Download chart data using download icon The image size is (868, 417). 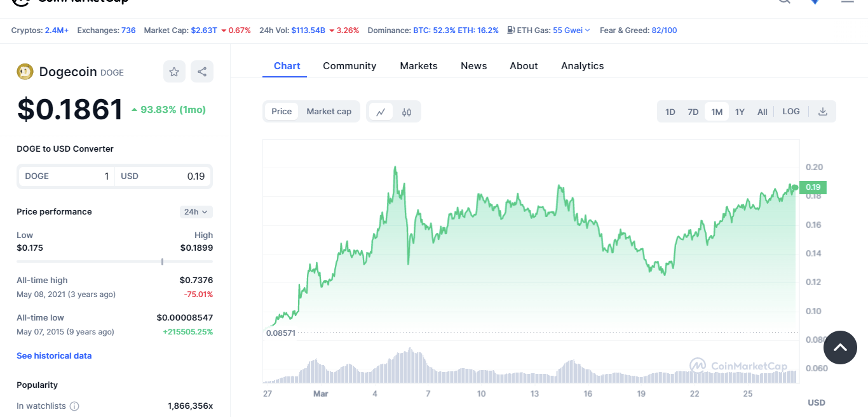[x=823, y=112]
